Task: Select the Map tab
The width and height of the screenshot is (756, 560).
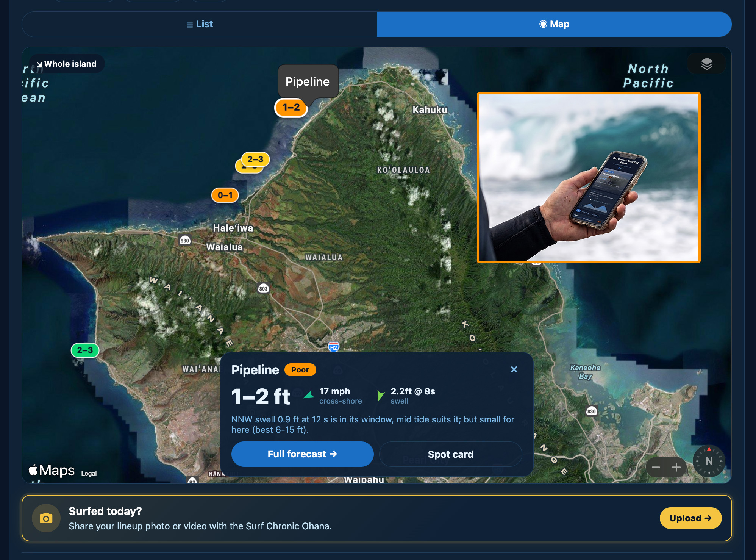Action: pyautogui.click(x=554, y=24)
